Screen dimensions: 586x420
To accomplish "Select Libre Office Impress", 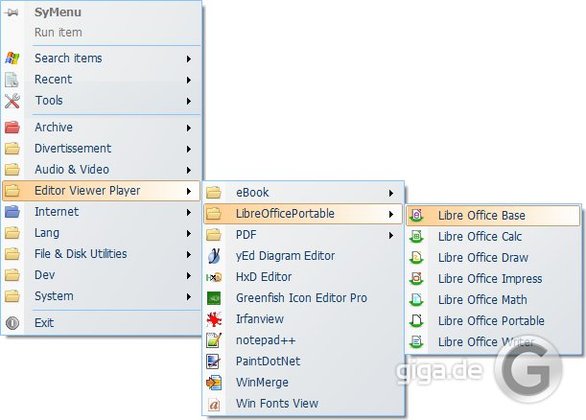I will click(493, 279).
